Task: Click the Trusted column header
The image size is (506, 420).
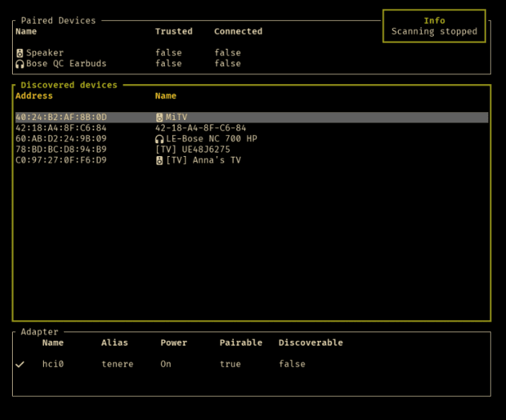Action: pos(174,31)
